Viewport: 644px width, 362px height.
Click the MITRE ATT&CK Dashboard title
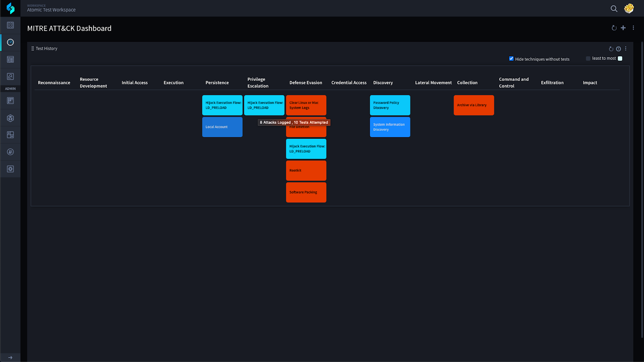pos(69,28)
